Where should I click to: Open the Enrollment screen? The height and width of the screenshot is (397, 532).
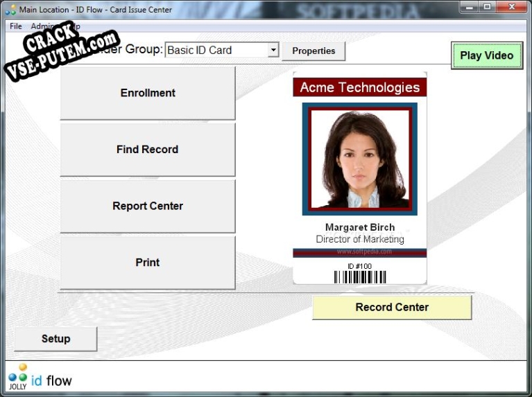[x=148, y=93]
